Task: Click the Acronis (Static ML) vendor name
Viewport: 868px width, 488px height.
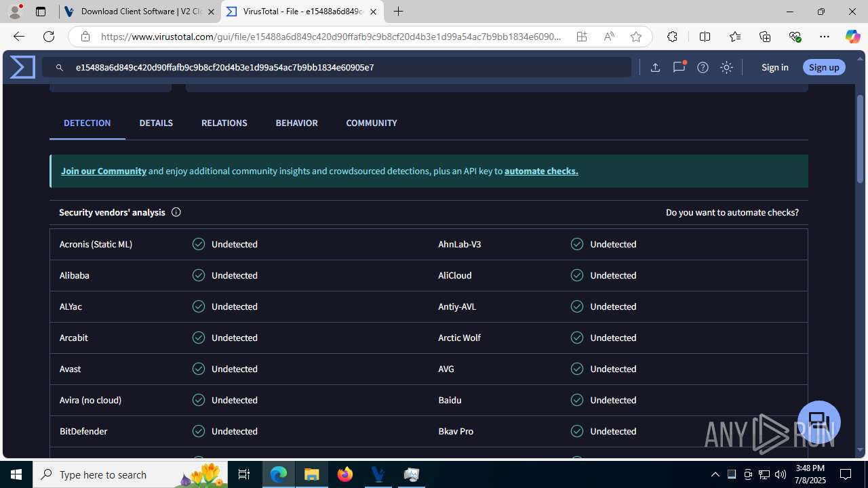Action: point(96,244)
